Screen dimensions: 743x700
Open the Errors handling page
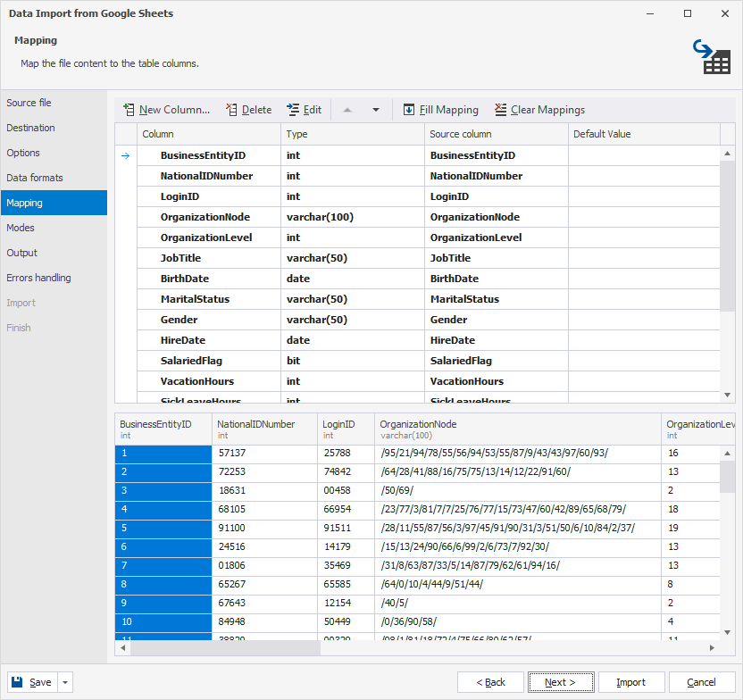pos(38,278)
